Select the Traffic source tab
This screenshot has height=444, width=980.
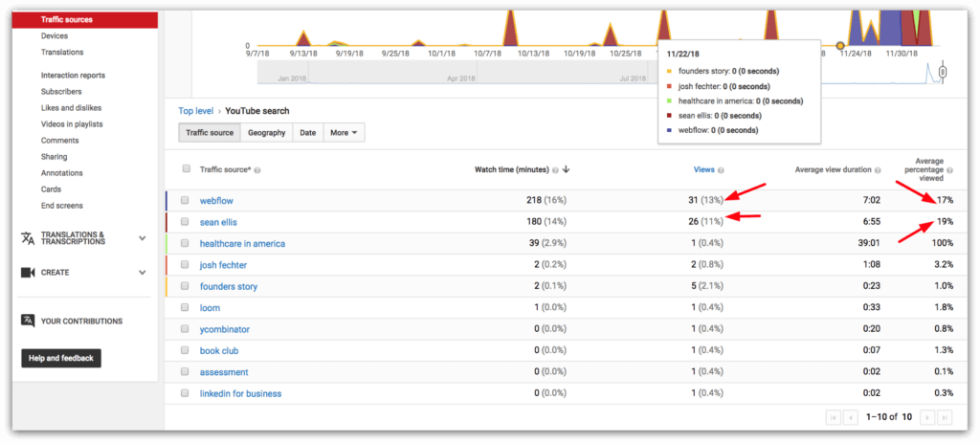point(210,133)
